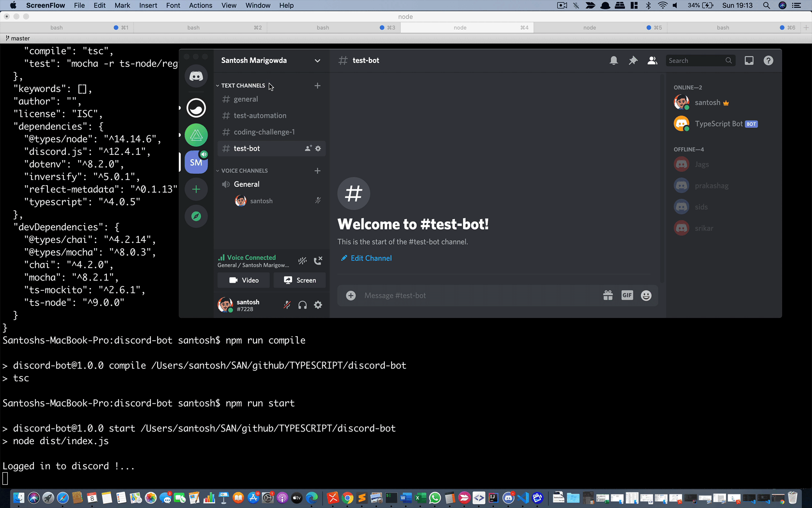
Task: Toggle the member list visibility
Action: tap(652, 60)
